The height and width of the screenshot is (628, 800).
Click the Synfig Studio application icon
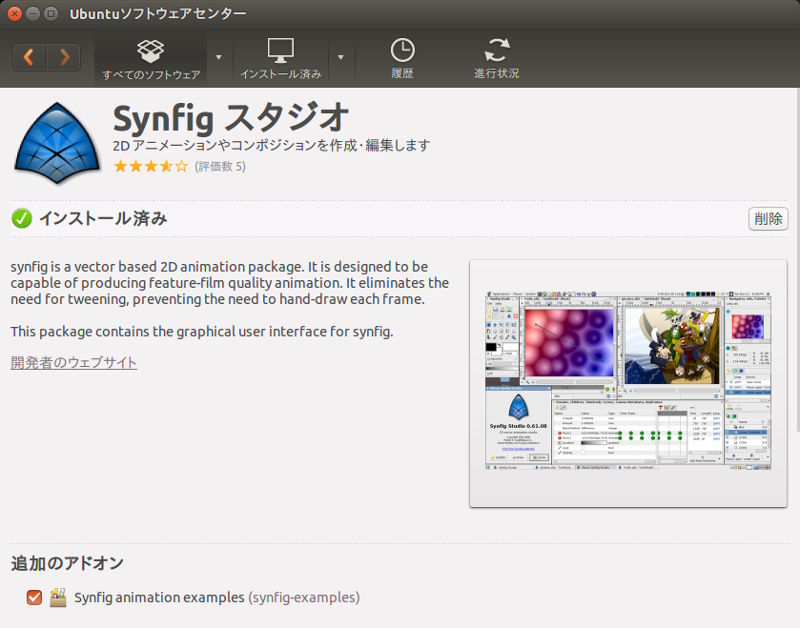[57, 143]
